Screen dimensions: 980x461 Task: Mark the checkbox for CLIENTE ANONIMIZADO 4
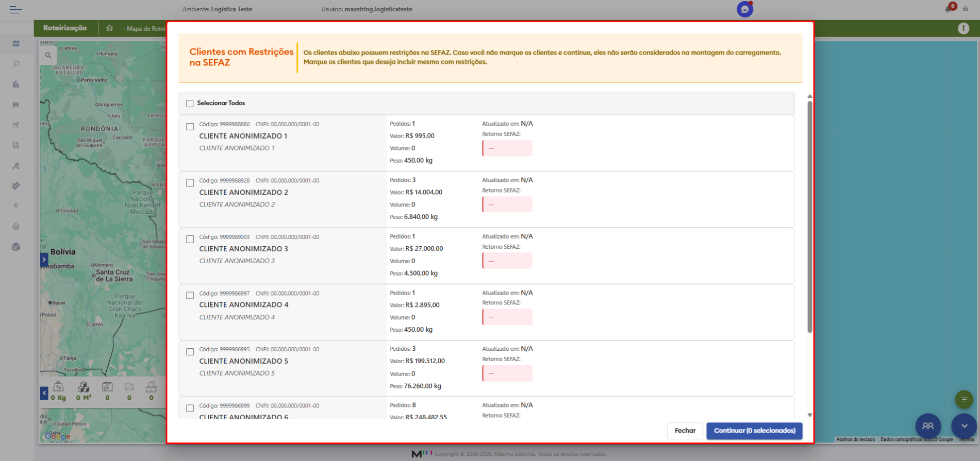coord(190,296)
